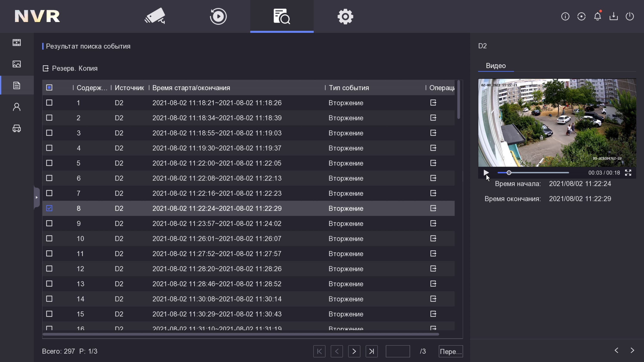Open the playback section icon

point(218,16)
